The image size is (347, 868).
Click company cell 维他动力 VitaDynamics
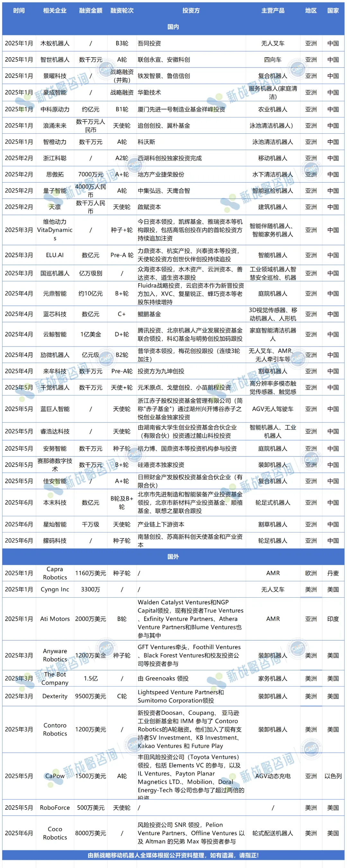[x=55, y=230]
